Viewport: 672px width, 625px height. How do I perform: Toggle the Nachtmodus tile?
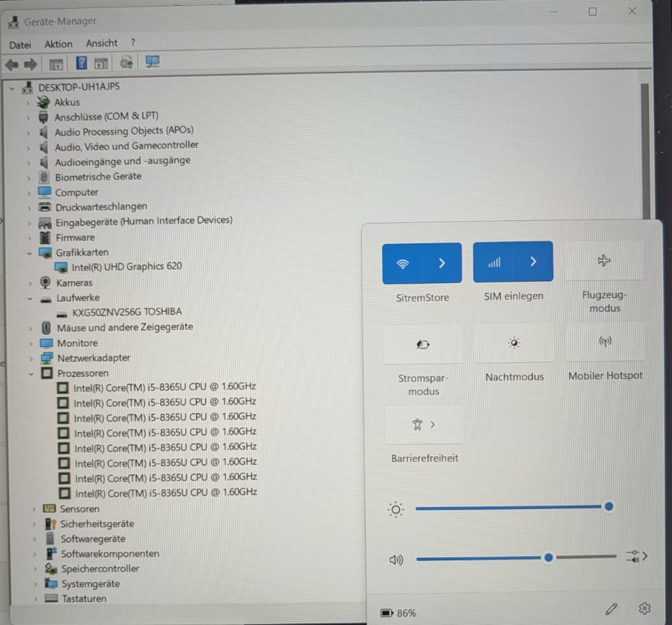tap(514, 343)
